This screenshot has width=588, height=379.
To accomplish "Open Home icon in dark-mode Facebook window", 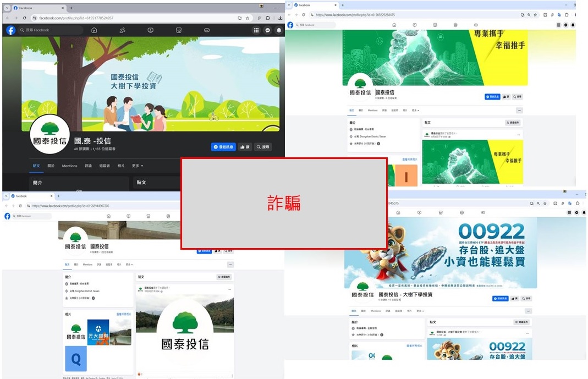I will pyautogui.click(x=94, y=30).
